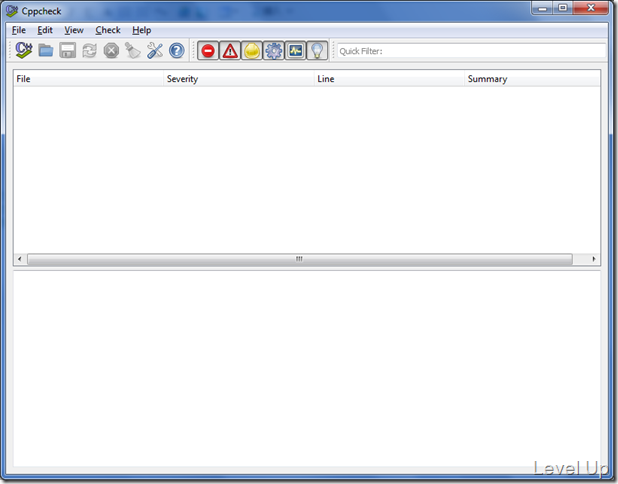Click the scrollbar left arrow
Viewport: 618px width, 484px height.
coord(20,259)
